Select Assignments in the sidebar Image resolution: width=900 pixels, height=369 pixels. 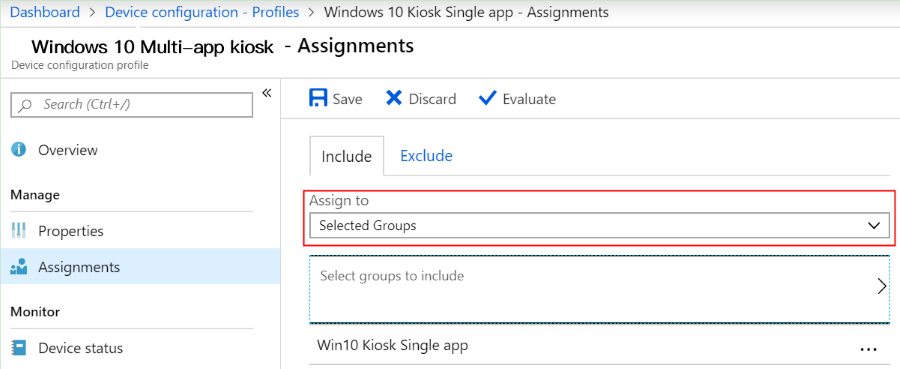(140, 267)
